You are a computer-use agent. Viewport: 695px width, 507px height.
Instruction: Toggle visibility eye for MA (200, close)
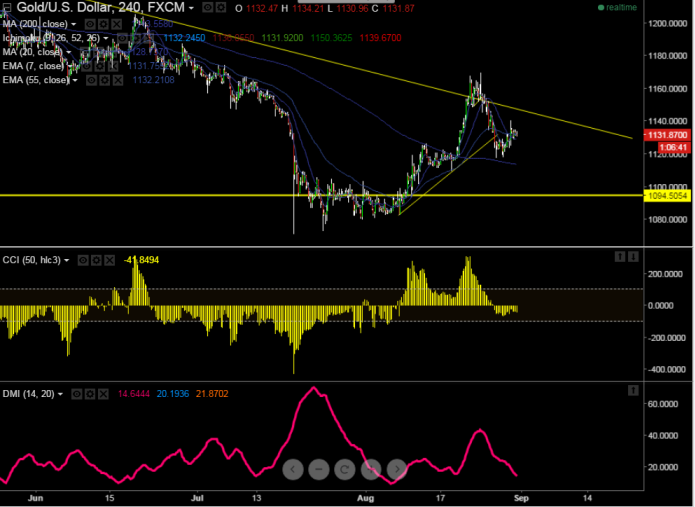pyautogui.click(x=90, y=24)
